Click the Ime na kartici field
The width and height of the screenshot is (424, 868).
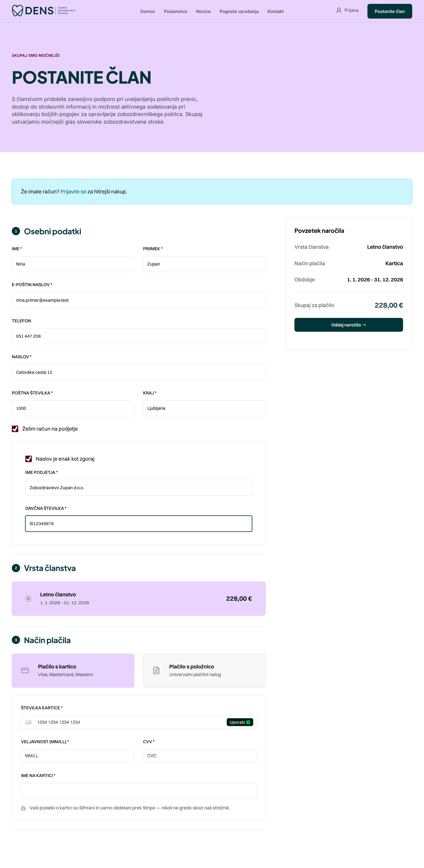pyautogui.click(x=138, y=791)
